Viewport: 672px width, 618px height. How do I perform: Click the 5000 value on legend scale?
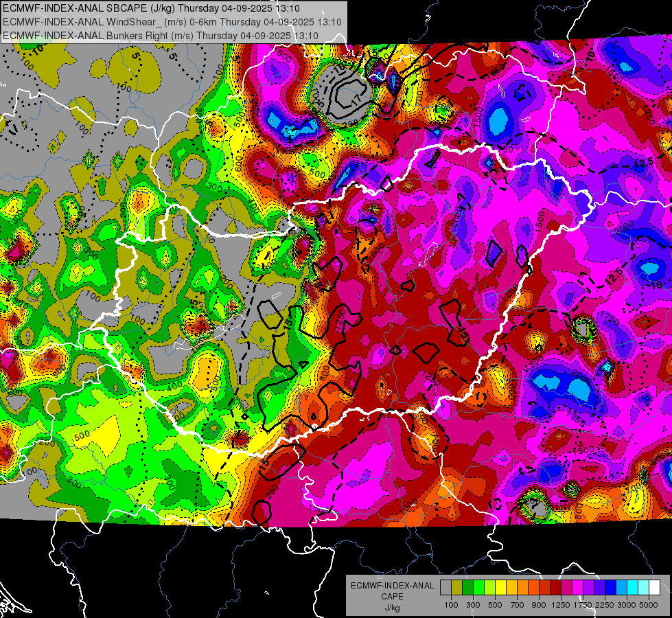[x=649, y=605]
